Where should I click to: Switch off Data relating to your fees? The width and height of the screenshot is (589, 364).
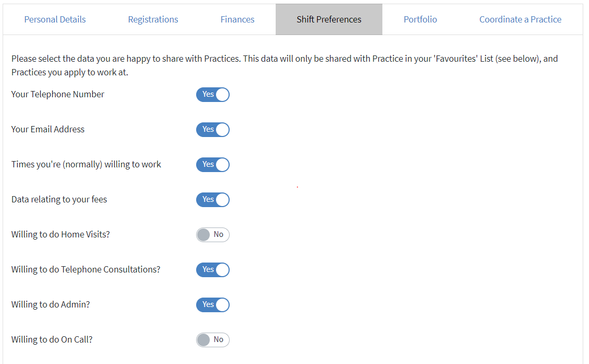click(213, 200)
